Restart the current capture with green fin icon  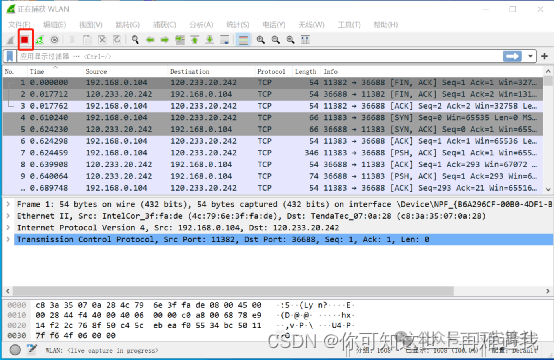[40, 40]
